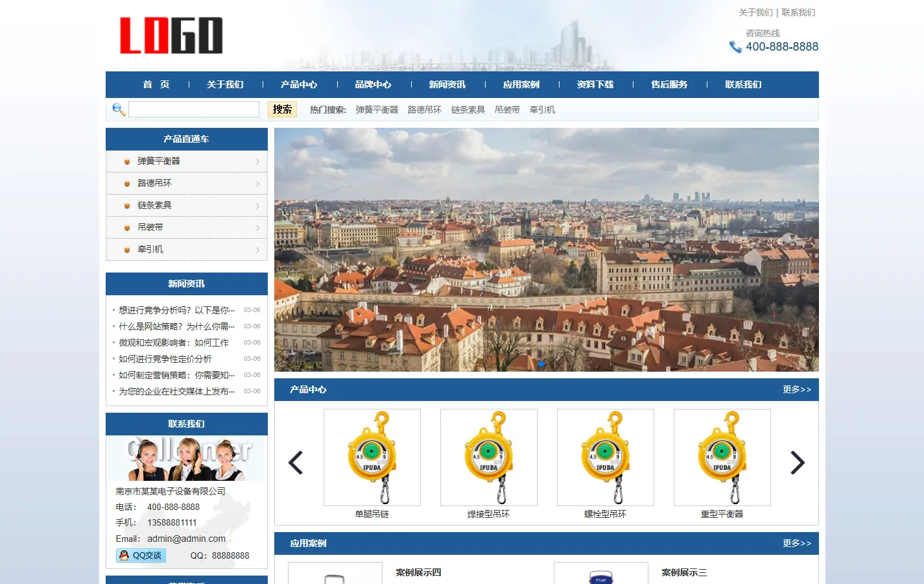924x584 pixels.
Task: Expand 吊装带 category arrow
Action: pos(257,228)
